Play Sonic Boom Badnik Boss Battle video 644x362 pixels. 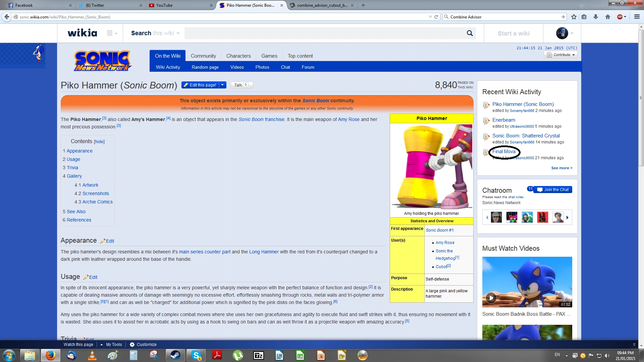point(491,298)
